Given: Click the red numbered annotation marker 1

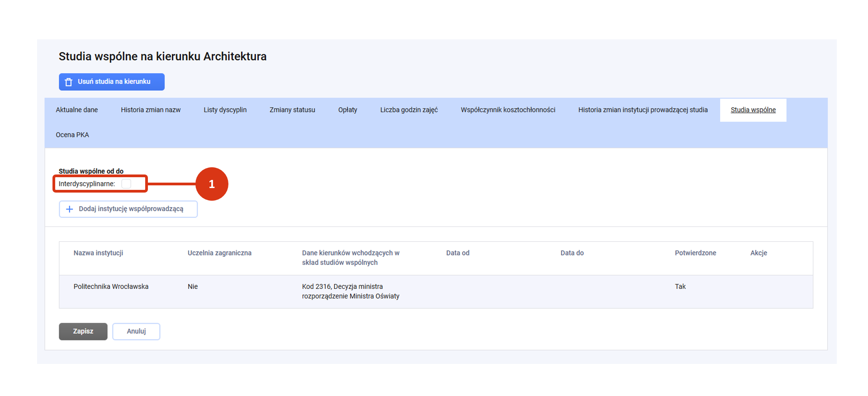Looking at the screenshot, I should tap(212, 184).
